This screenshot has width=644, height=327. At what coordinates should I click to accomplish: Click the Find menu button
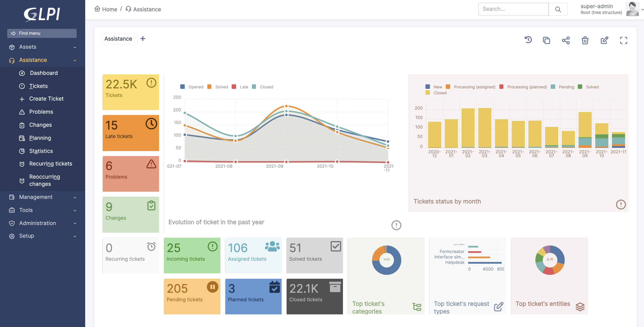[x=42, y=33]
